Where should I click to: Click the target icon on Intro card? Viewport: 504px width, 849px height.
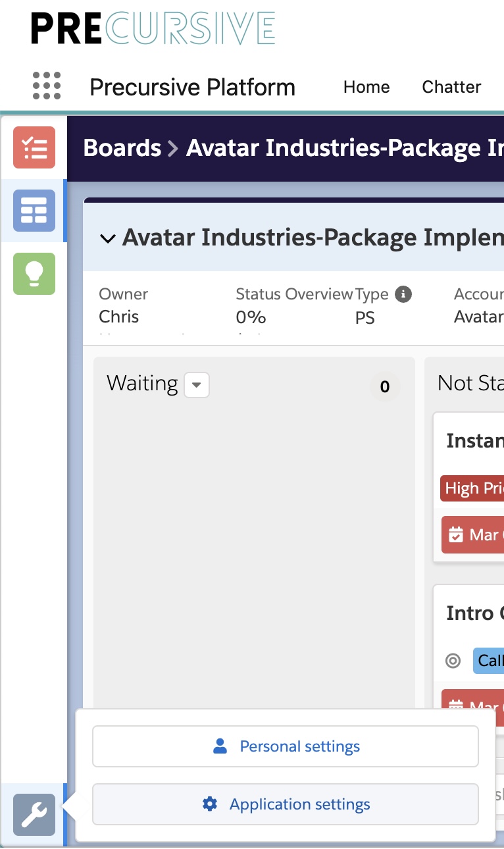pyautogui.click(x=453, y=661)
